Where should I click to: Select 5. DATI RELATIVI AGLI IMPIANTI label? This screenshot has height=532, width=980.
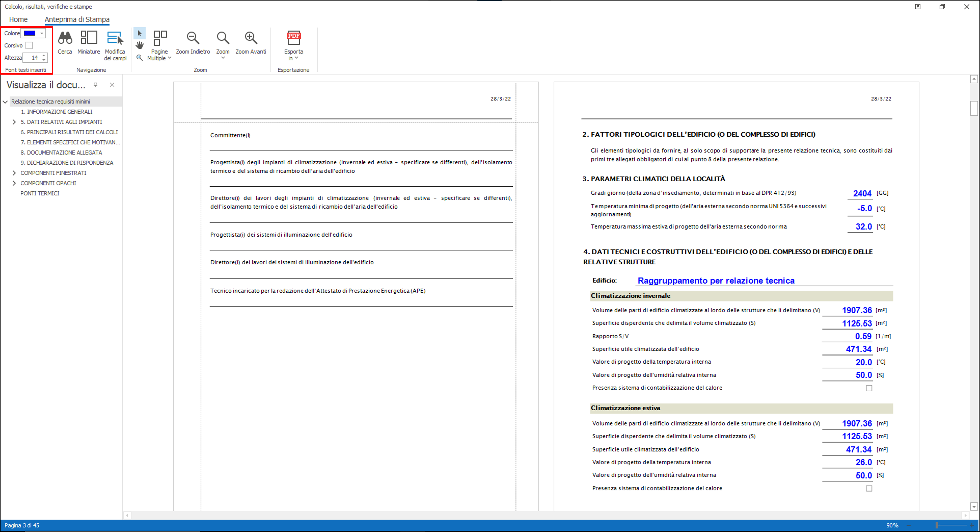(x=61, y=122)
